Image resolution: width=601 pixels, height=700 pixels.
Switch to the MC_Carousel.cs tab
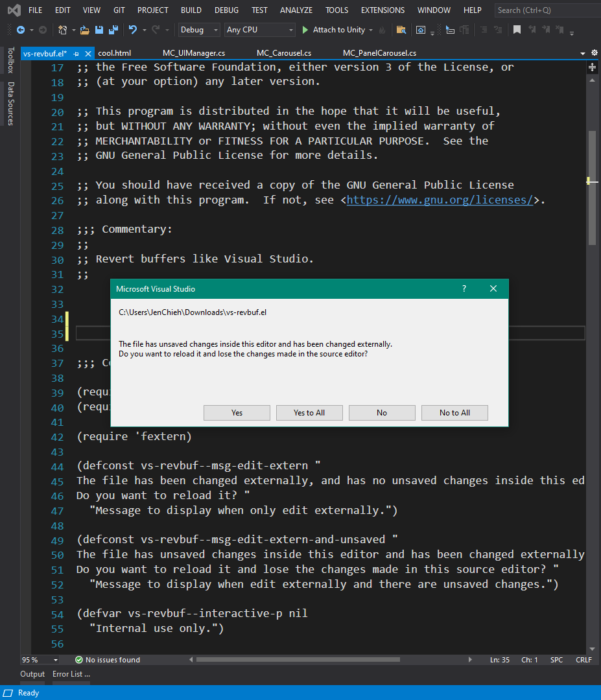click(284, 53)
